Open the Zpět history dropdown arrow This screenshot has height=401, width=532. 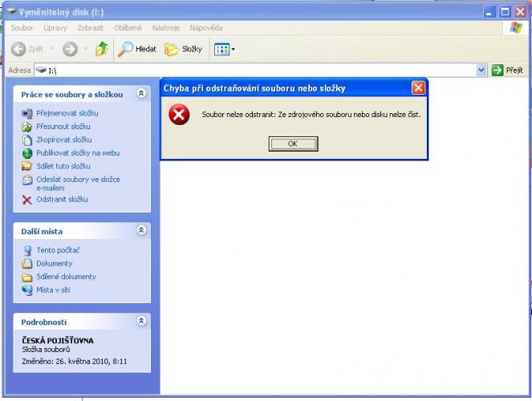[51, 49]
